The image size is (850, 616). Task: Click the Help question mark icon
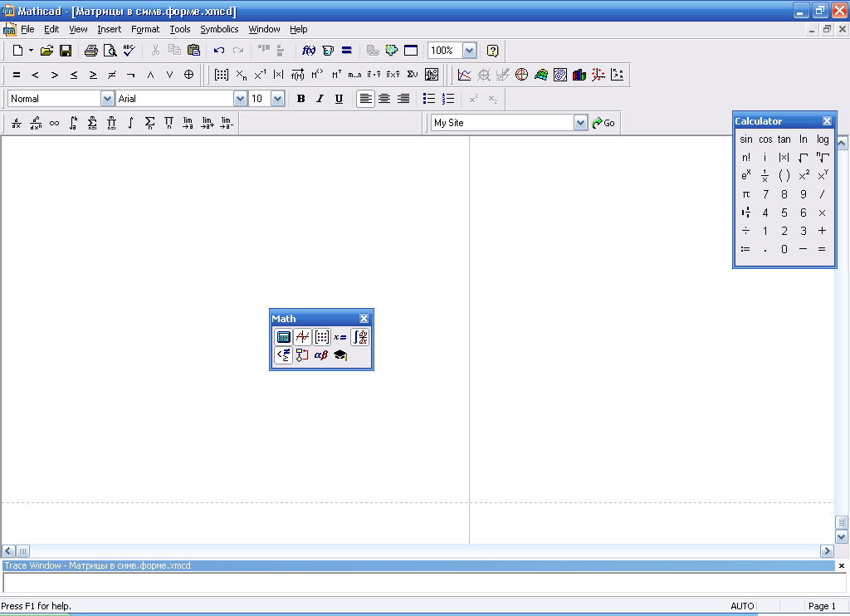point(492,51)
